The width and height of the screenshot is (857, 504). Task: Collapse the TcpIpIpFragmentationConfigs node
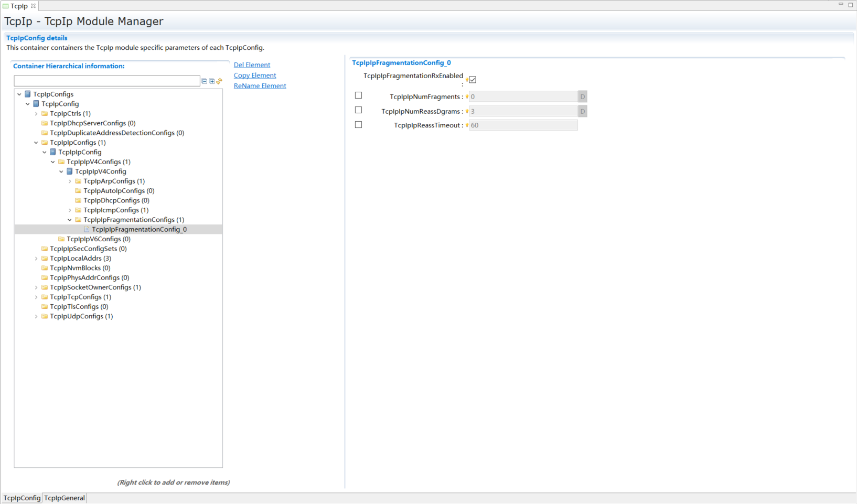(70, 220)
